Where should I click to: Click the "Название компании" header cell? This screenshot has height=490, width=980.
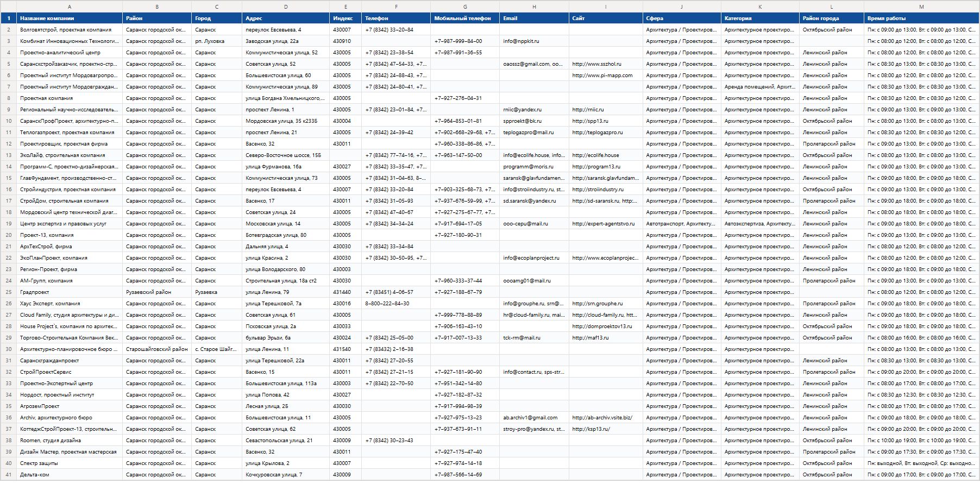(70, 18)
